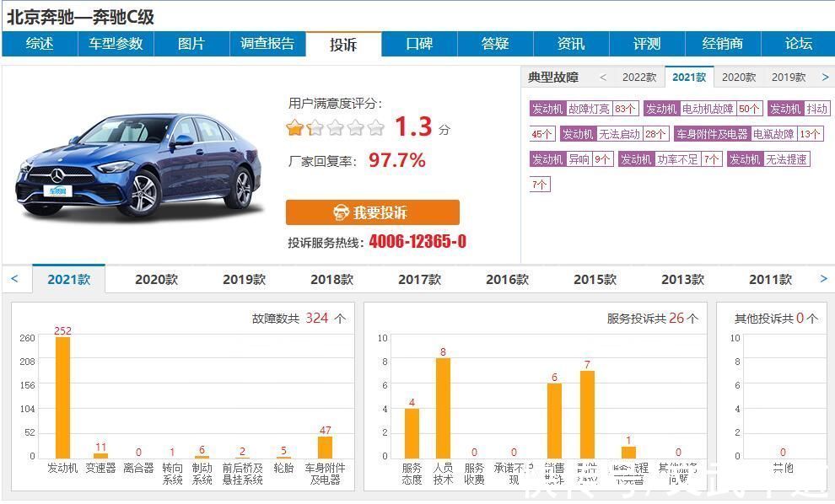
Task: Click the 发动机 异响 9个 tag
Action: (x=572, y=159)
